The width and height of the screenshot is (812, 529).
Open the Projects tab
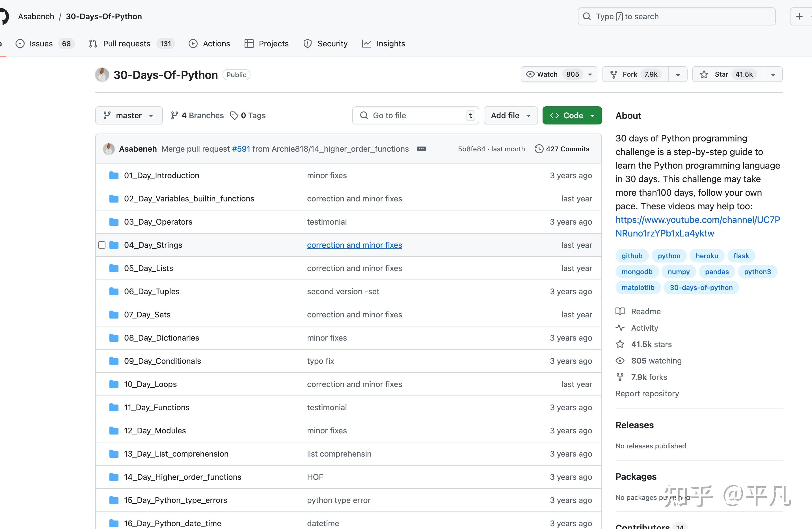(266, 44)
